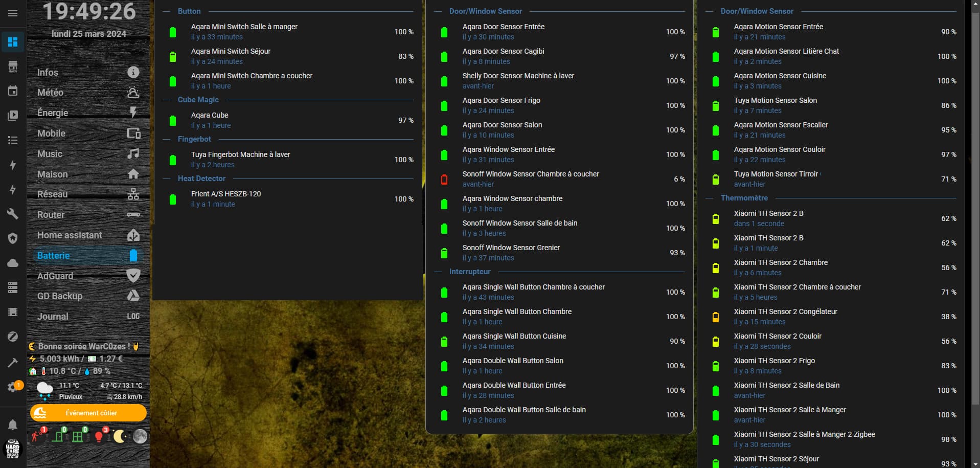980x468 pixels.
Task: Open the cloud icon in sidebar
Action: (x=13, y=263)
